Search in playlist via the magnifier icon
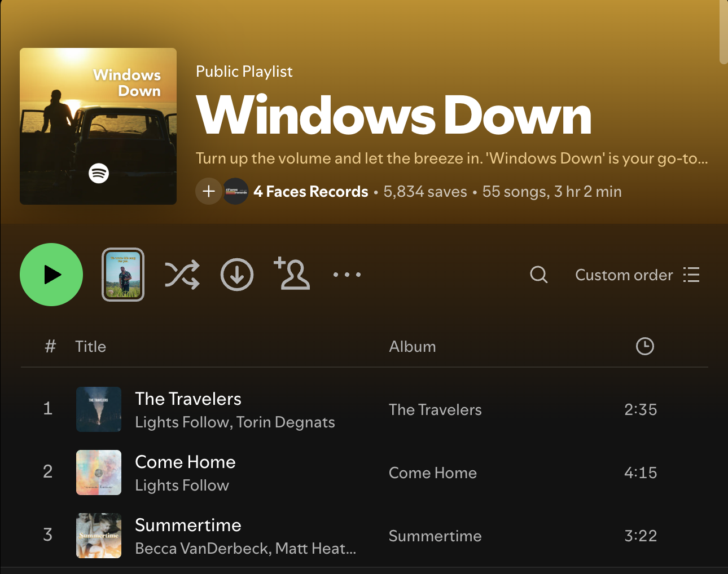This screenshot has height=574, width=728. click(539, 275)
